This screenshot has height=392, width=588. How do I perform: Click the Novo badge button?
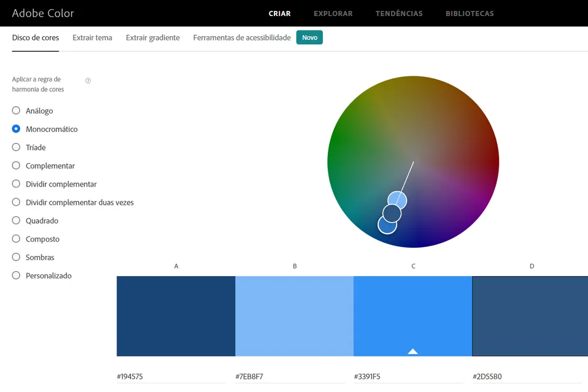[310, 38]
